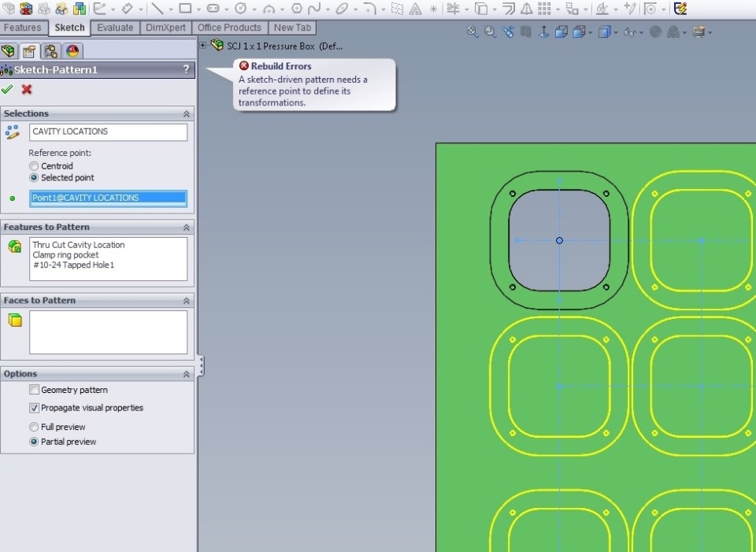The image size is (756, 552).
Task: Collapse the Features to Pattern section
Action: [187, 227]
